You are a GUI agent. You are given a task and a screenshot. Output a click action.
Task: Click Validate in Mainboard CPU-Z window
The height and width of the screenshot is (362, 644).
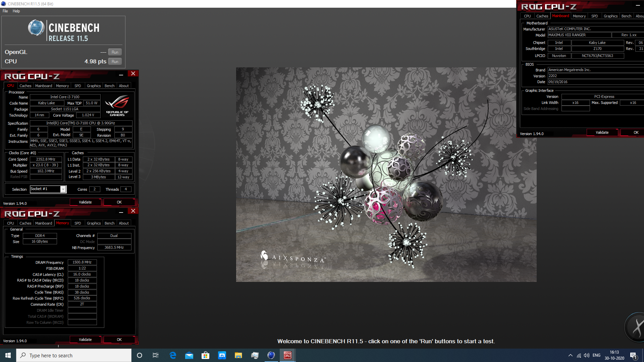click(602, 132)
